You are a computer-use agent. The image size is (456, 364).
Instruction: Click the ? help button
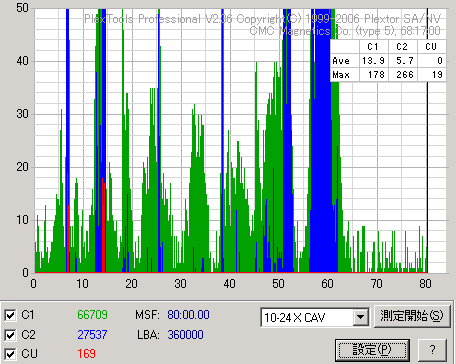432,350
